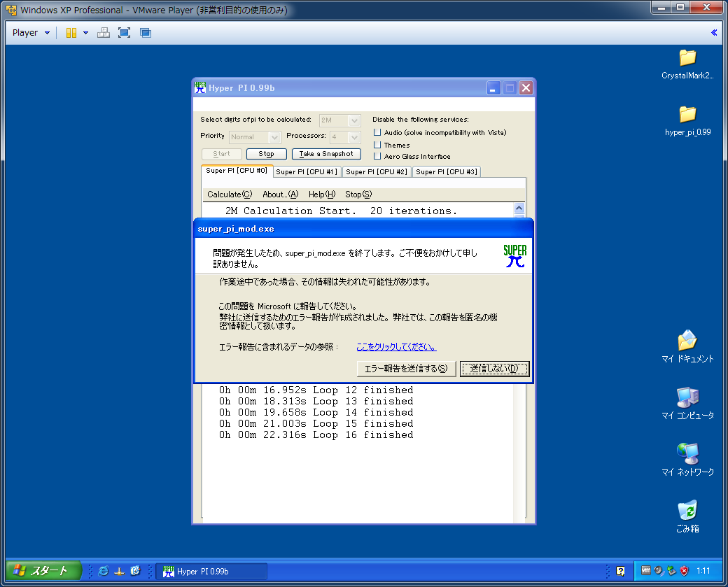
Task: Switch to the Super PI [CPU #0] tab
Action: click(237, 170)
